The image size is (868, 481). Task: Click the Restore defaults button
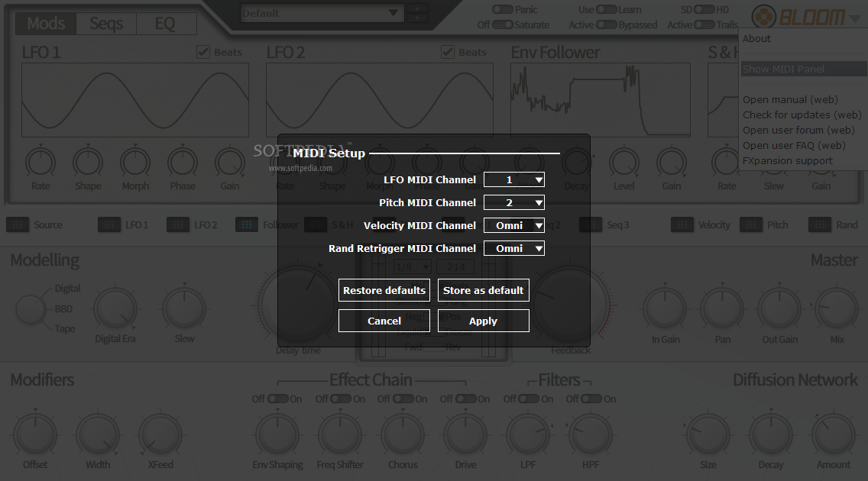click(384, 290)
